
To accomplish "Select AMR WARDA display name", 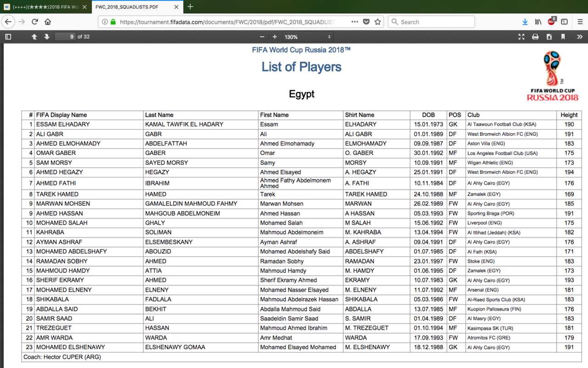I will pos(54,338).
